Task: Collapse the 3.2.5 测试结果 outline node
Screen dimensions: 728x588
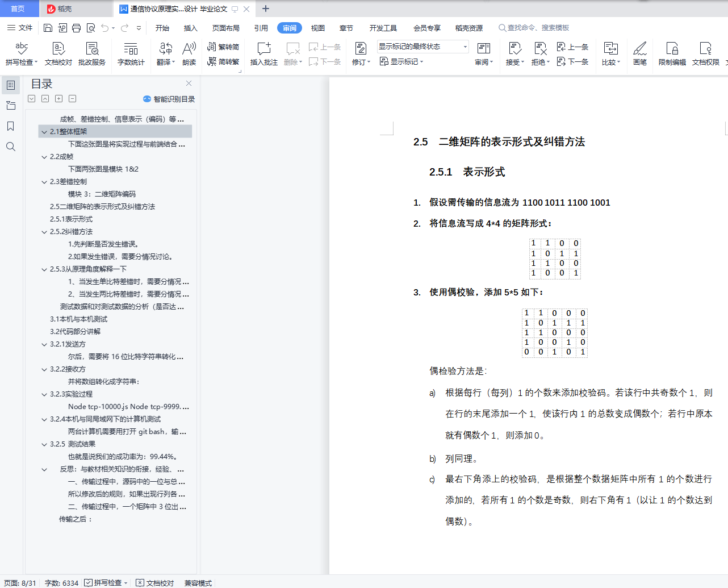Action: pyautogui.click(x=44, y=444)
